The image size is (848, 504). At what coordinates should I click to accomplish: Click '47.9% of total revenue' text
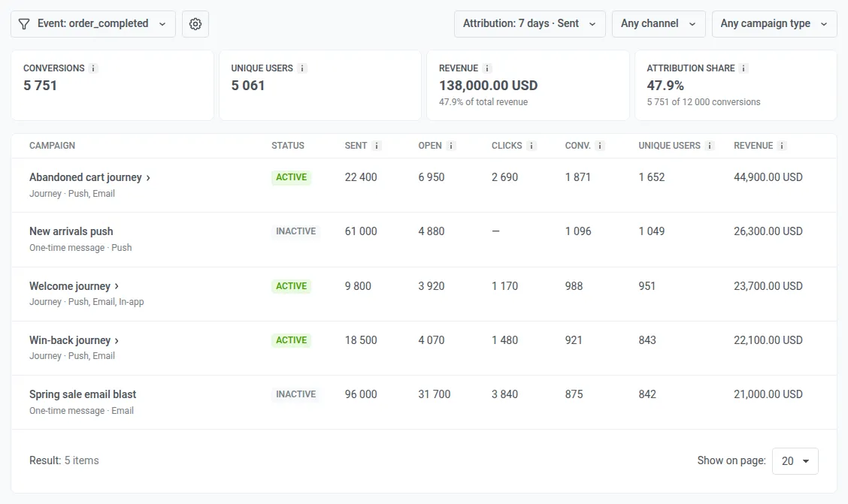pos(483,101)
